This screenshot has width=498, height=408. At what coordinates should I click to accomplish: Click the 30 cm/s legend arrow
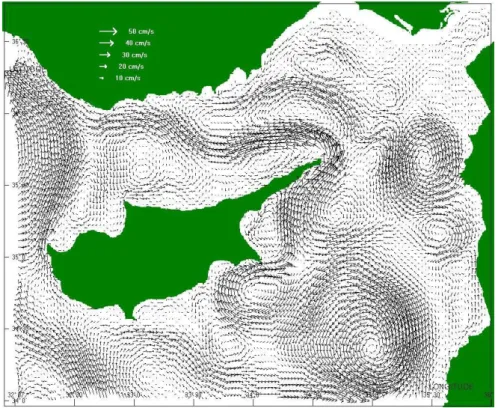pos(105,55)
